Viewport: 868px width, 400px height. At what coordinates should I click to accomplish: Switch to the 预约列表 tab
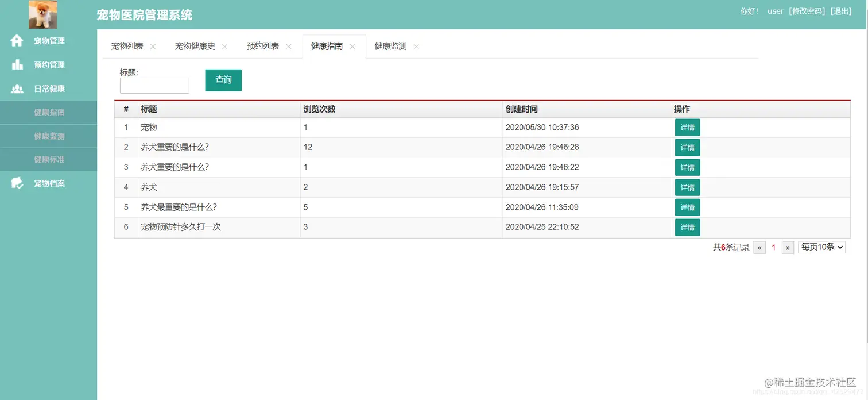(x=263, y=46)
